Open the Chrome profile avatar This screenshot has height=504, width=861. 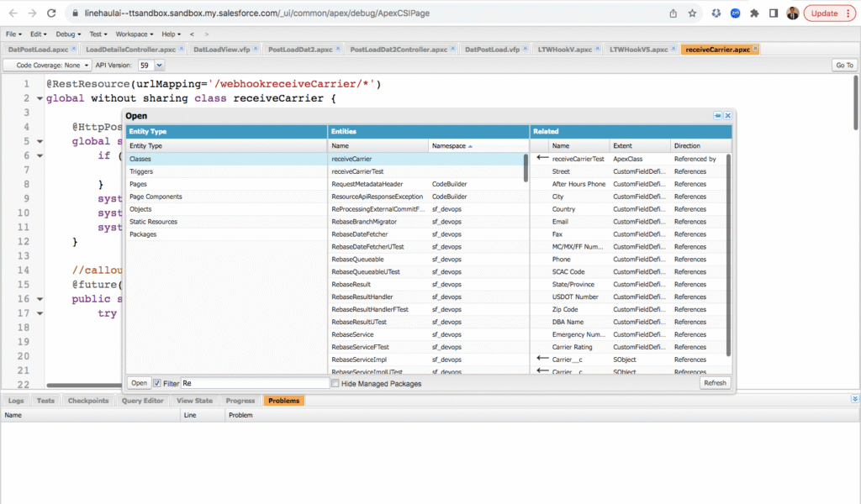[x=792, y=13]
